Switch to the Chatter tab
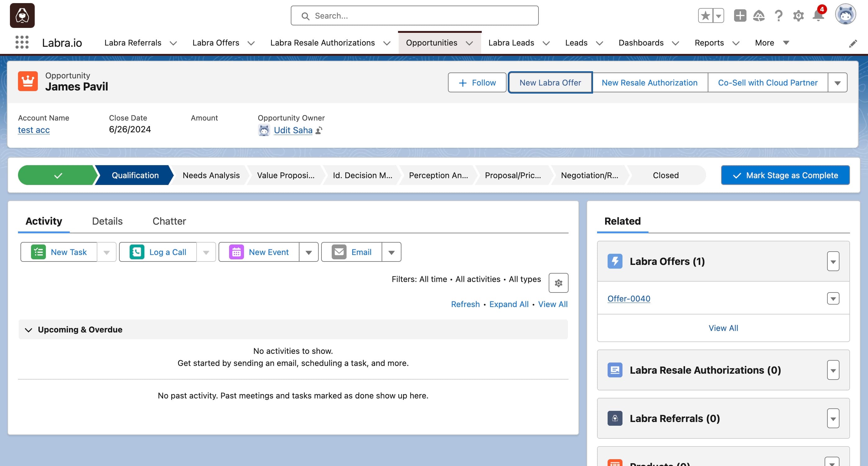 point(169,221)
